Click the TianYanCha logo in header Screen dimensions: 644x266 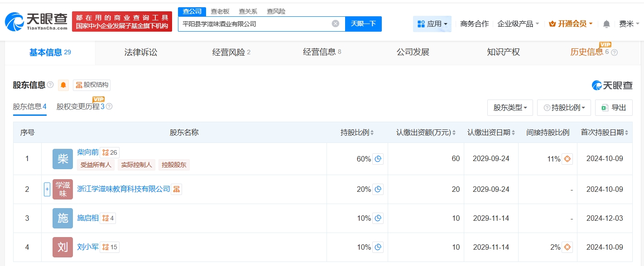36,21
